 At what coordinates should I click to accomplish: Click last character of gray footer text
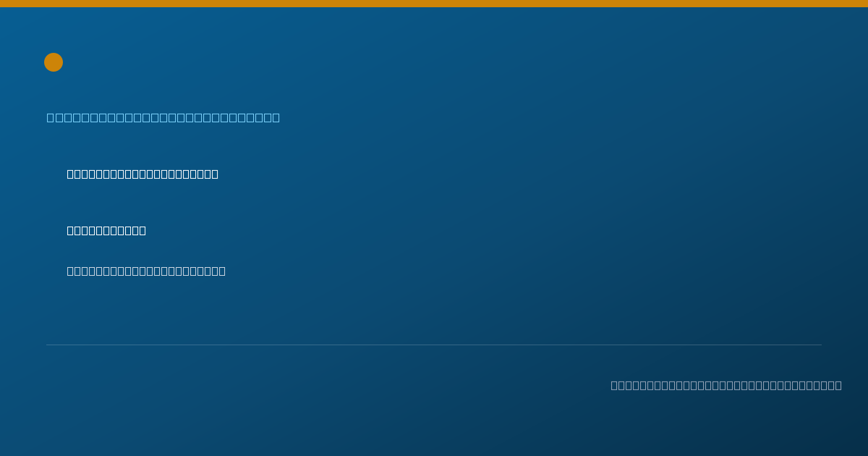point(838,385)
